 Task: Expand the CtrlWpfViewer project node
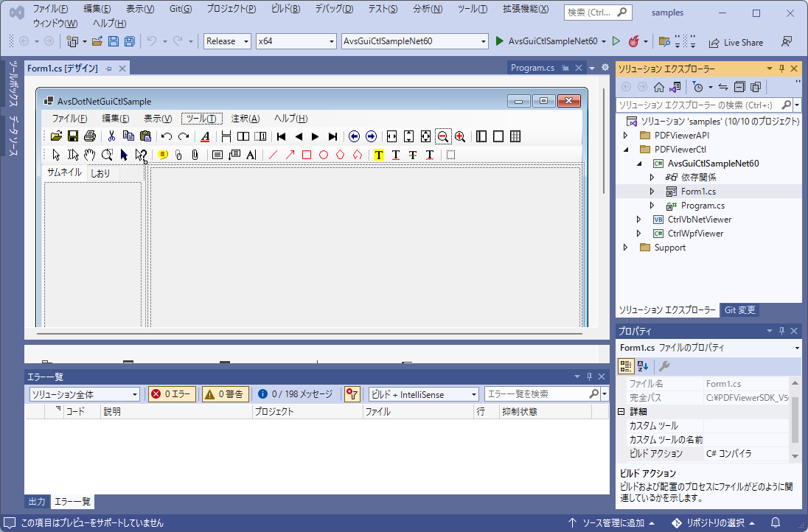coord(639,234)
